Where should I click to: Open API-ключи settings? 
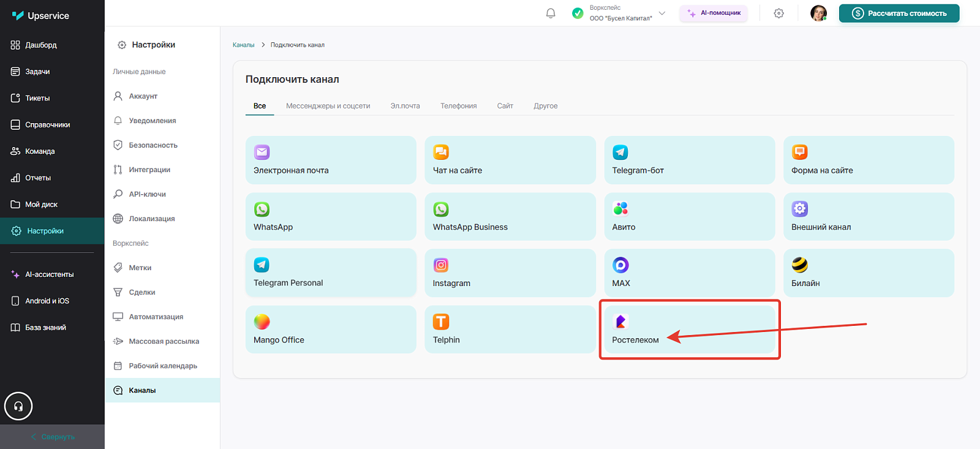162,194
